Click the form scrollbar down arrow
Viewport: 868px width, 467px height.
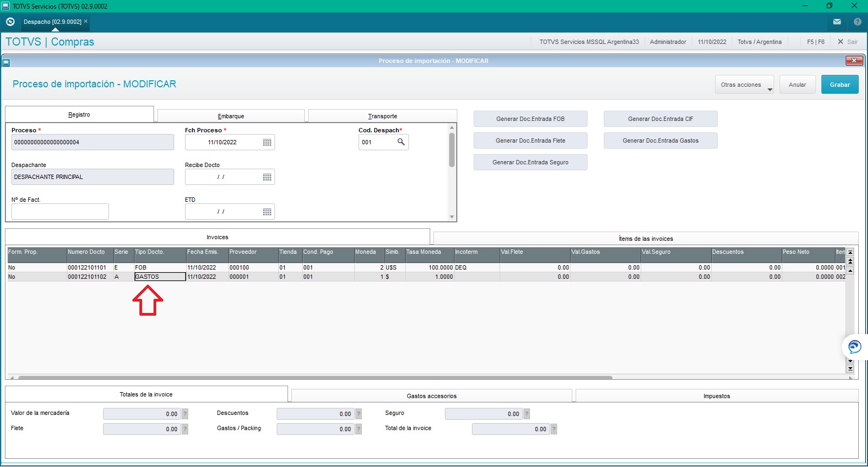coord(452,217)
